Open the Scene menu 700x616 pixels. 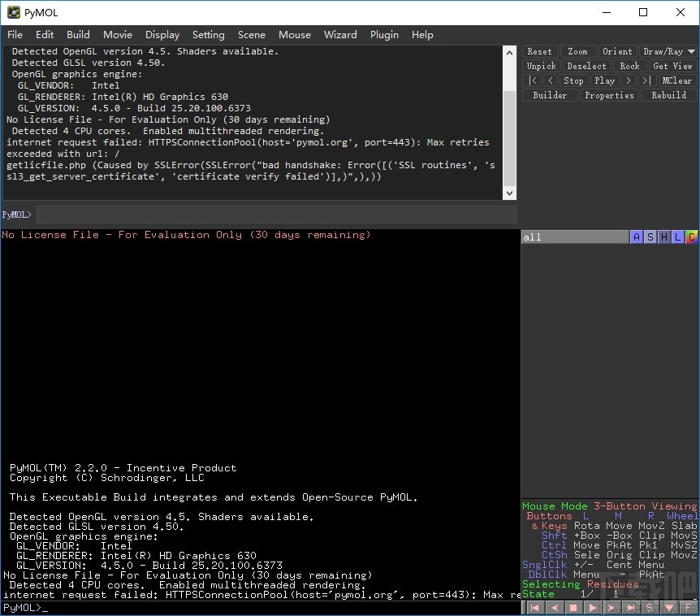point(252,34)
